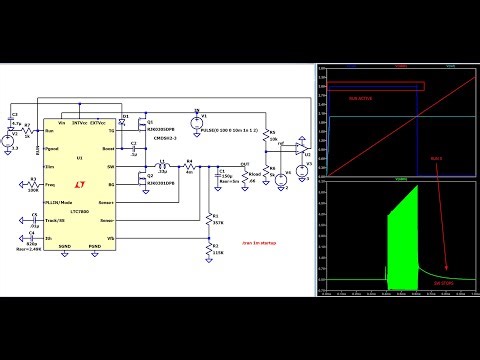Select resistor R5 in the divider

click(266, 135)
